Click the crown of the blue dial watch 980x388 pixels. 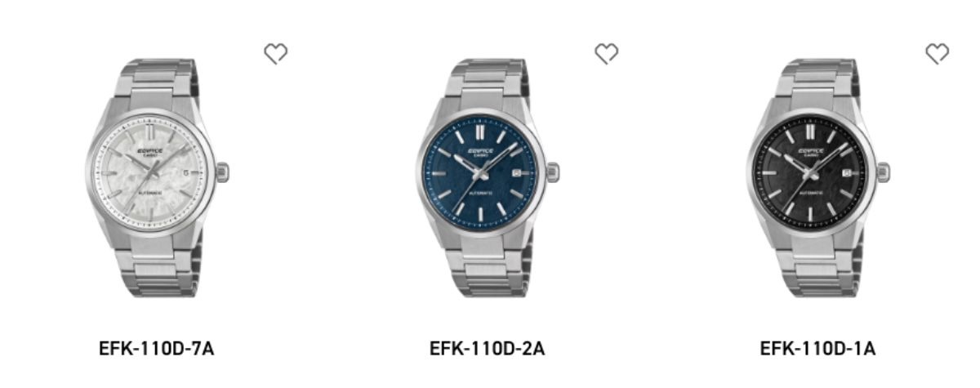[553, 172]
